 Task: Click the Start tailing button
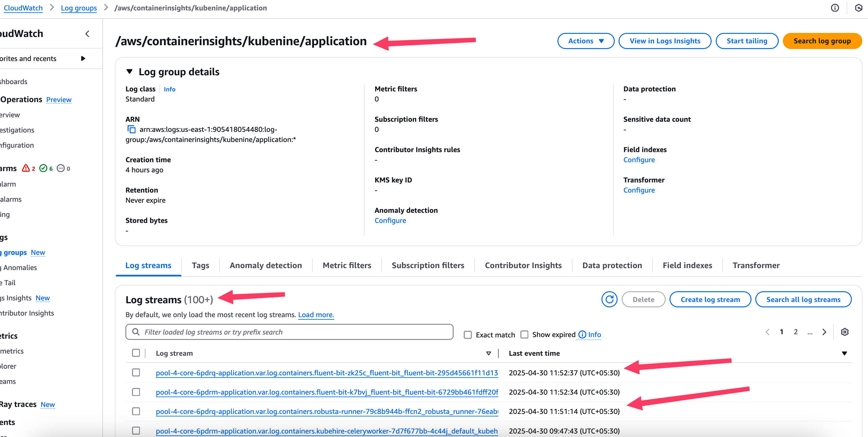coord(747,41)
